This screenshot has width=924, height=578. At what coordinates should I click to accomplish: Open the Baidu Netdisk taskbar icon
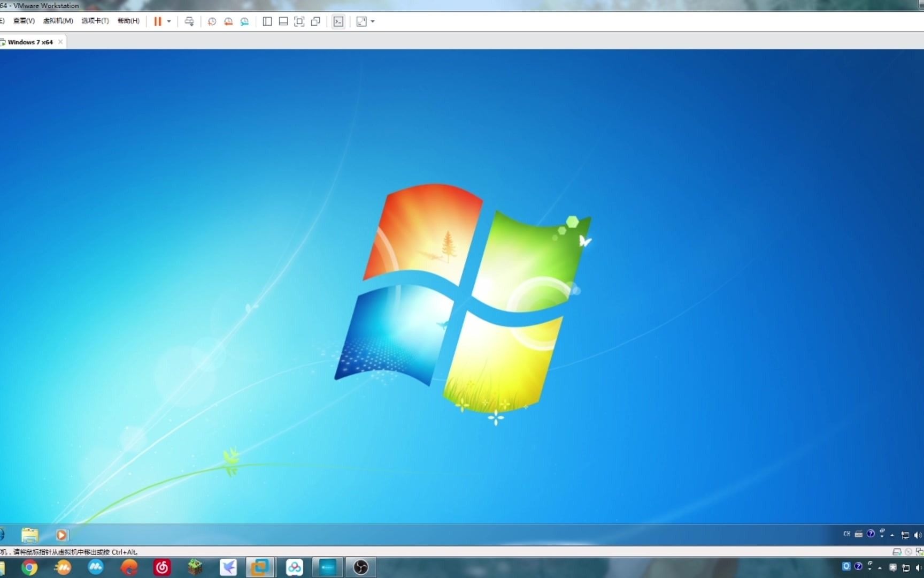pyautogui.click(x=295, y=567)
